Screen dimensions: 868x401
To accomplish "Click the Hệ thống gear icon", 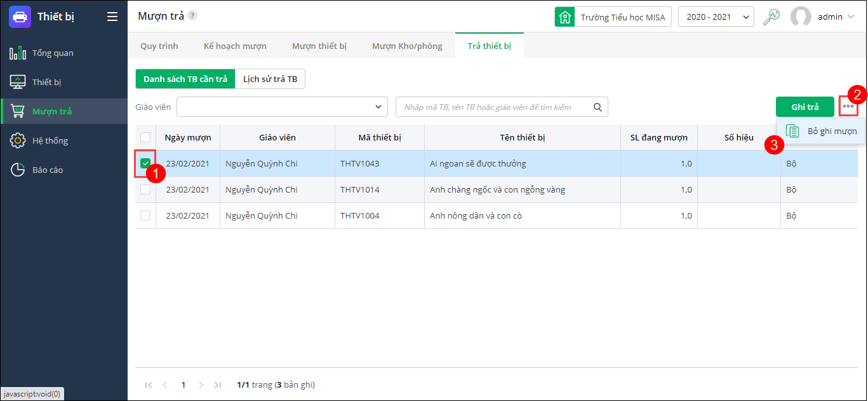I will click(18, 140).
